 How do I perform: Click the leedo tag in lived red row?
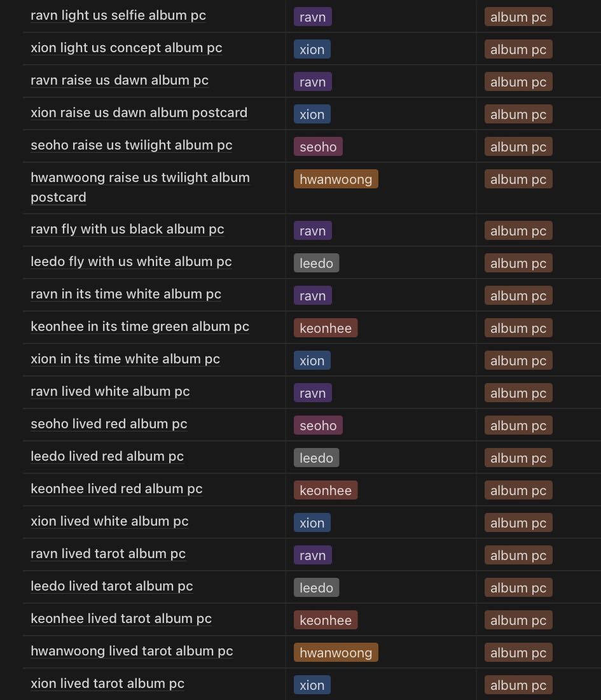click(316, 458)
